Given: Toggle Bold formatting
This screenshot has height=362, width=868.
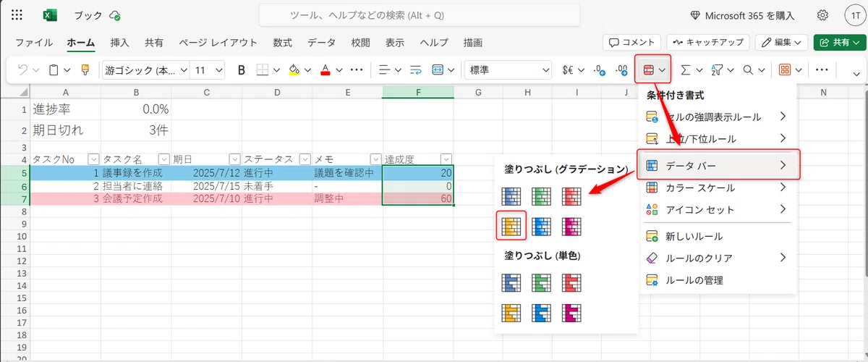Looking at the screenshot, I should coord(242,70).
